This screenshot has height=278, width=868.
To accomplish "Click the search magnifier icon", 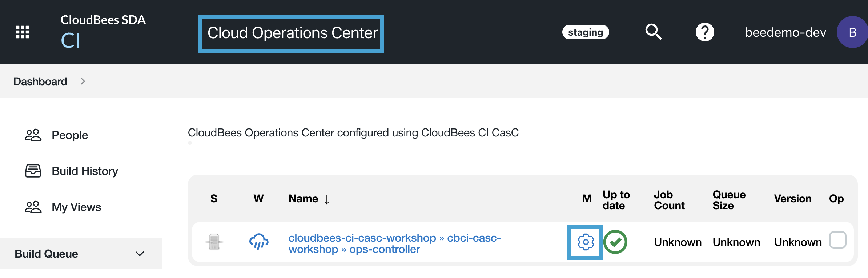I will [653, 32].
